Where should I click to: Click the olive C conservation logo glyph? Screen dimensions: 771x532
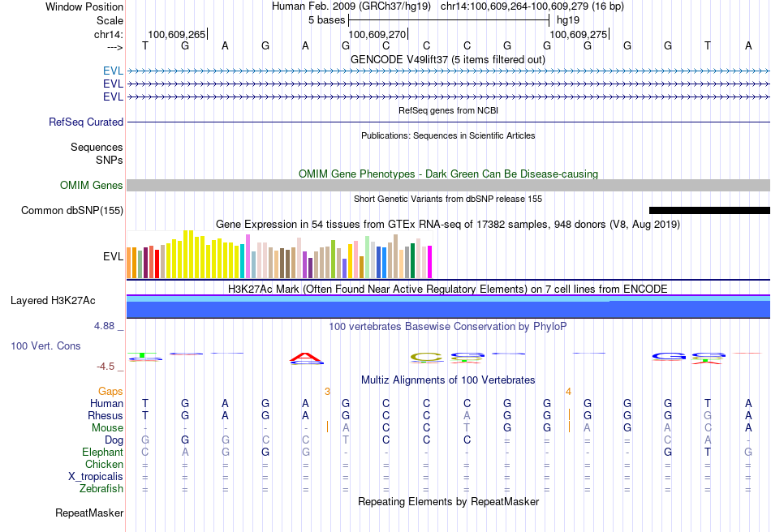click(426, 357)
